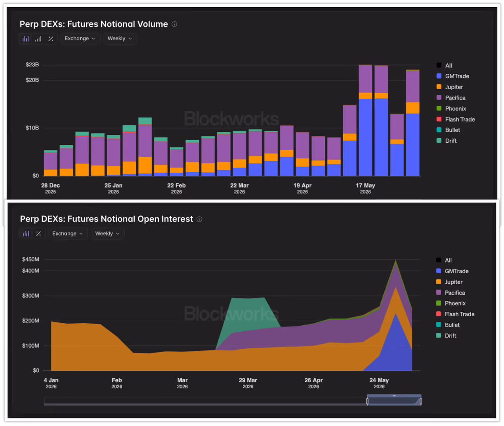Toggle Jupiter series in Open Interest legend

click(x=449, y=282)
